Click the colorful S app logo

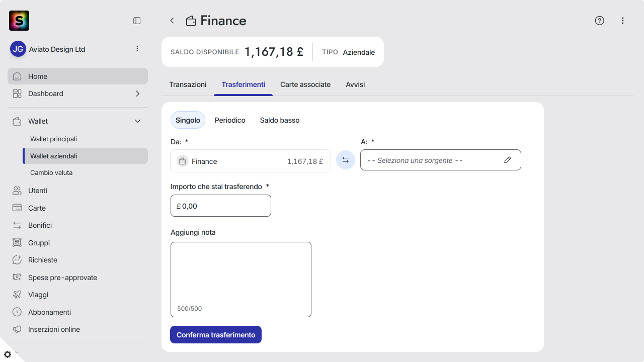pyautogui.click(x=19, y=21)
